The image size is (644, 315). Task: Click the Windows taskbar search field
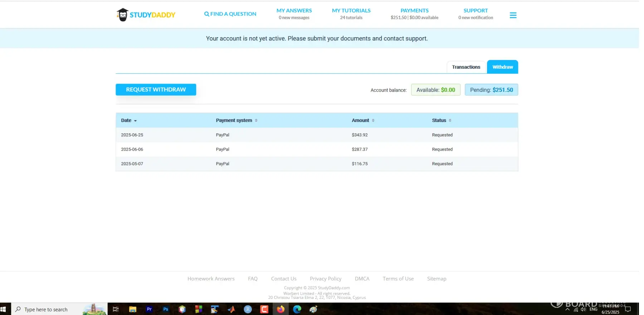coord(47,309)
